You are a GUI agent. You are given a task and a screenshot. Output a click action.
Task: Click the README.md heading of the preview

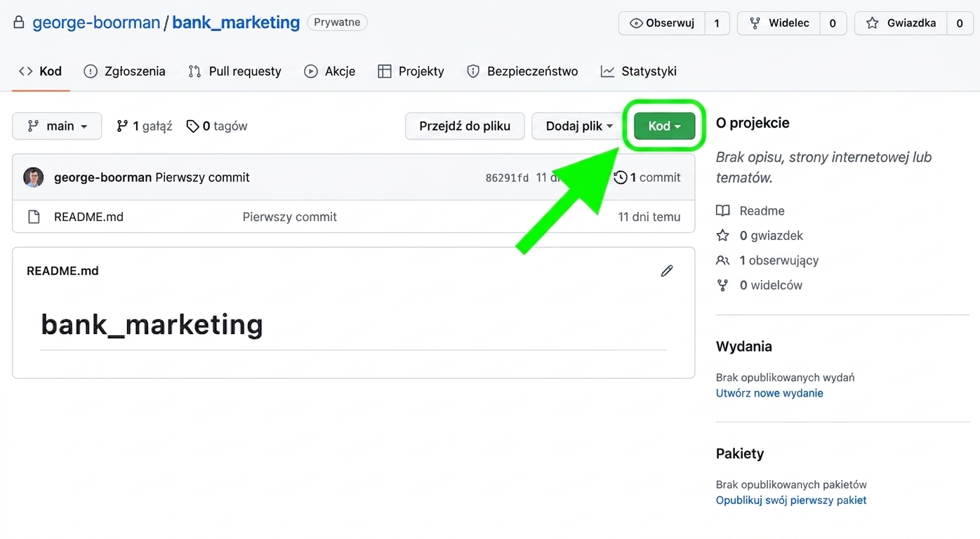coord(62,271)
